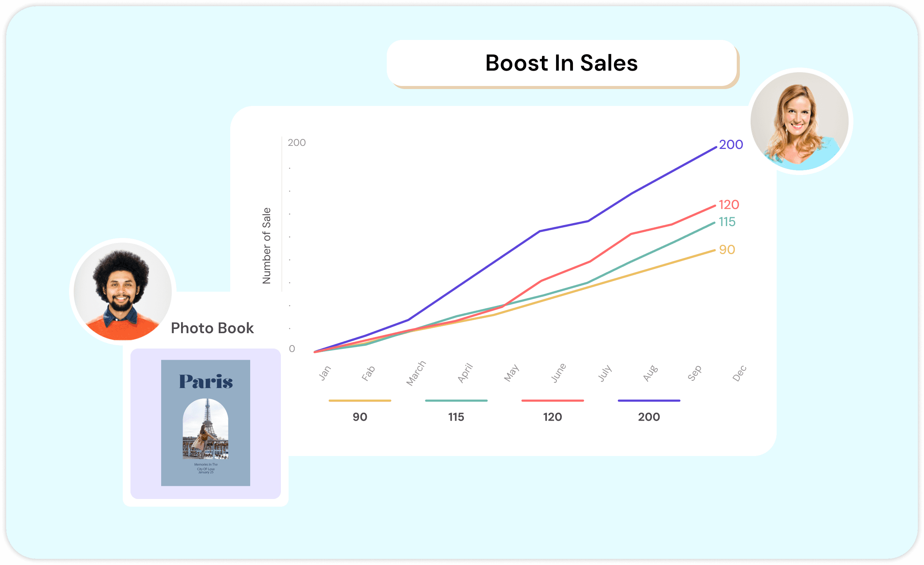Click the legend value 120 text
The height and width of the screenshot is (565, 924).
[552, 417]
